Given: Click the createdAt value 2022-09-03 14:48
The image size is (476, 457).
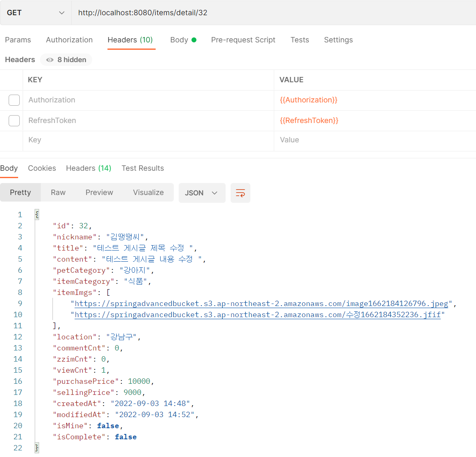Looking at the screenshot, I should coord(150,404).
